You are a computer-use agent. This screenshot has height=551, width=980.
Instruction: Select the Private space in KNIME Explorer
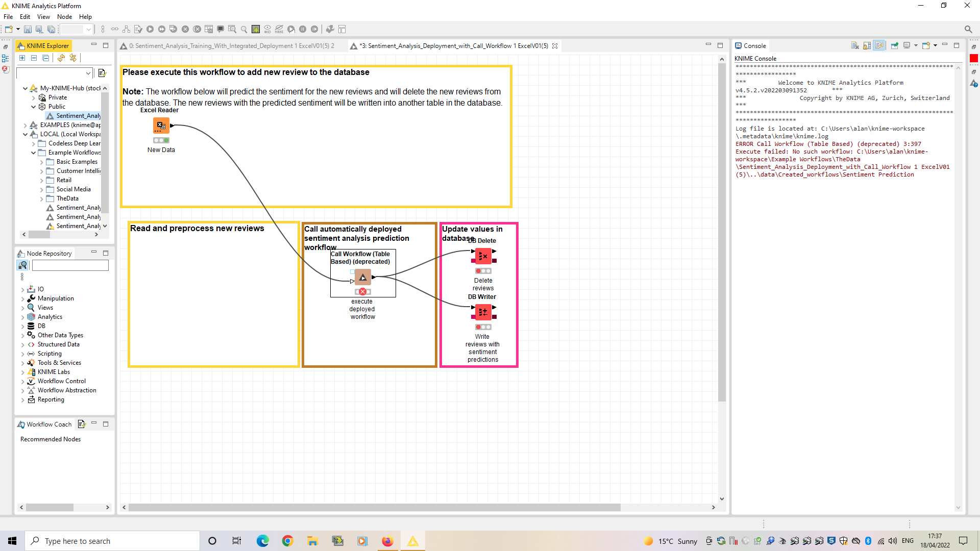(57, 97)
